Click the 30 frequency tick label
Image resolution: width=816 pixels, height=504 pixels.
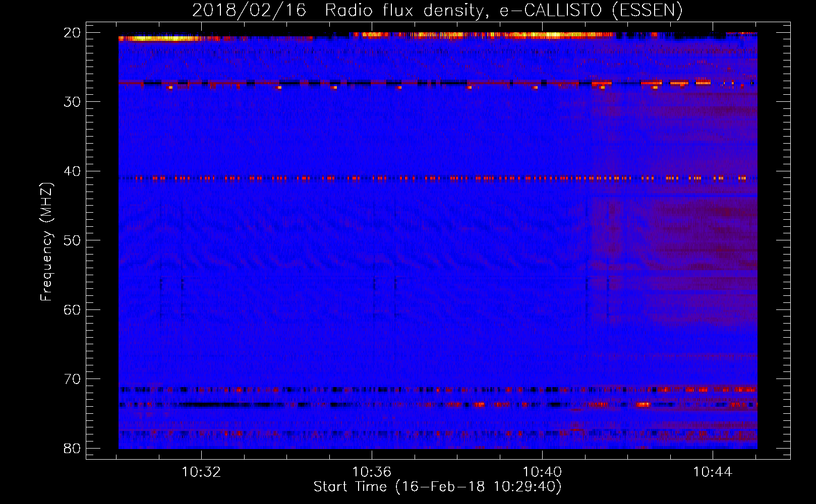click(72, 102)
